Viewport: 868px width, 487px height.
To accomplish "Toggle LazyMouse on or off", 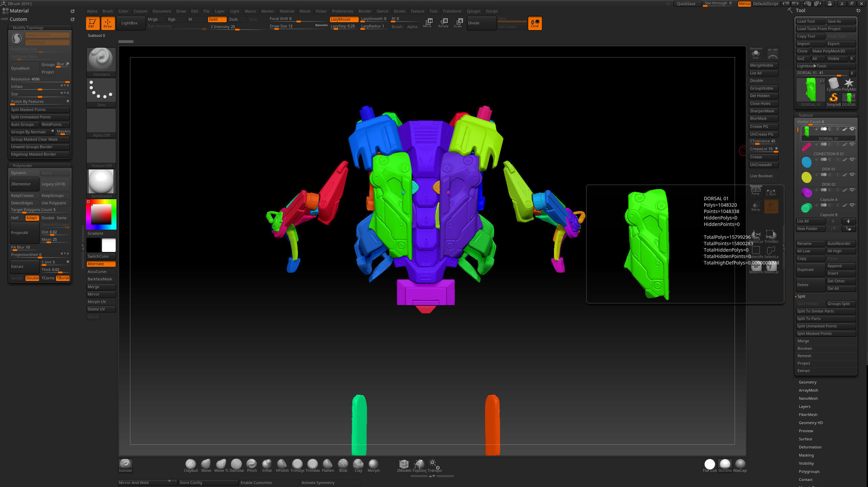I will pyautogui.click(x=344, y=19).
